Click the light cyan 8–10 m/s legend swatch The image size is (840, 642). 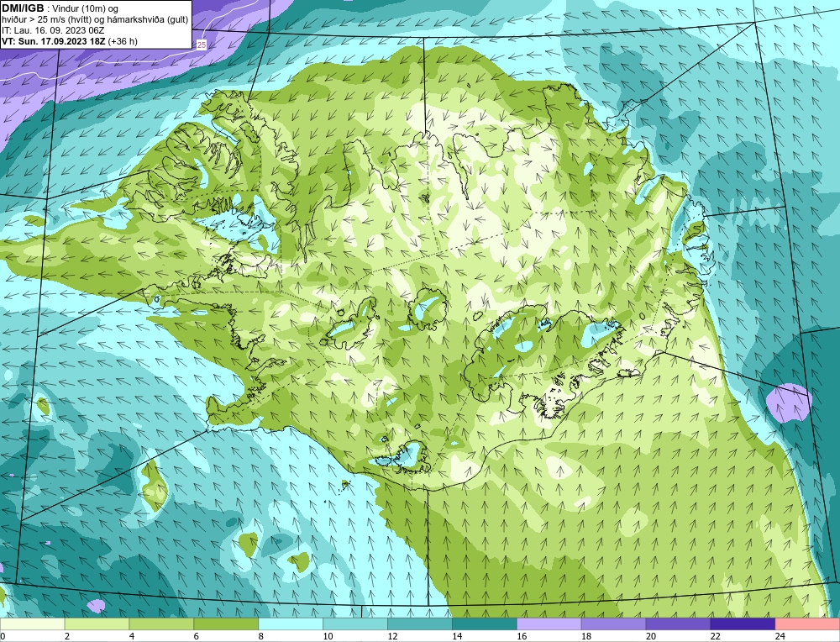point(291,624)
